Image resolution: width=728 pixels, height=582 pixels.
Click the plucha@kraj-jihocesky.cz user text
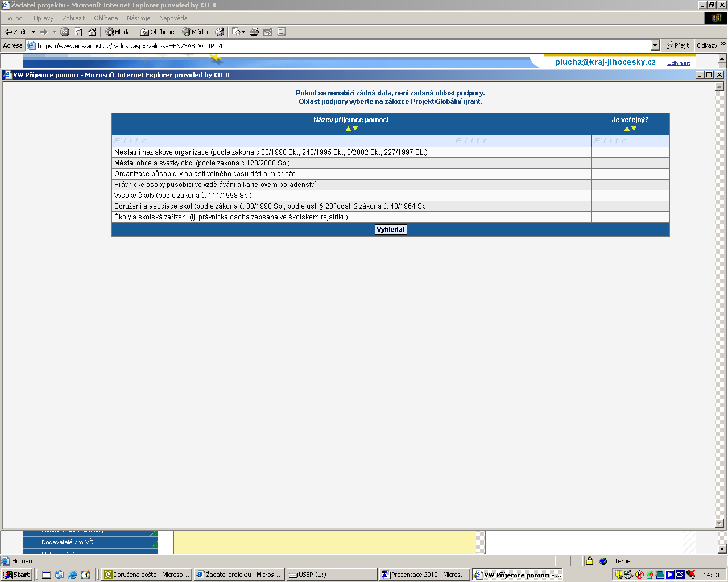(x=605, y=63)
